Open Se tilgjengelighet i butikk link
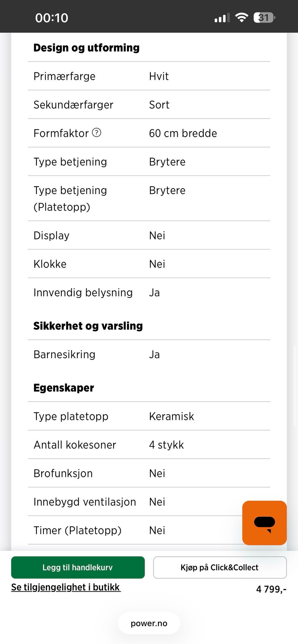Screen dimensions: 298x644 (x=66, y=587)
